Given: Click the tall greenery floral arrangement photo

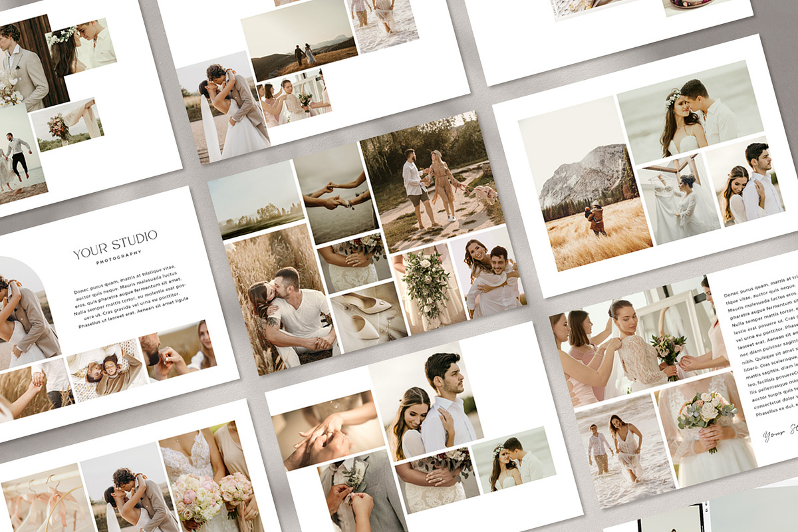Looking at the screenshot, I should [x=429, y=288].
